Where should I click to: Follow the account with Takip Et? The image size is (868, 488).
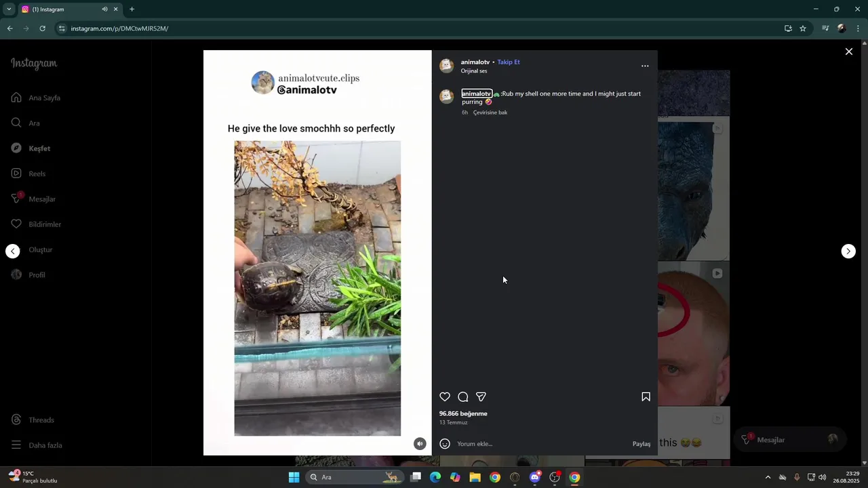509,62
